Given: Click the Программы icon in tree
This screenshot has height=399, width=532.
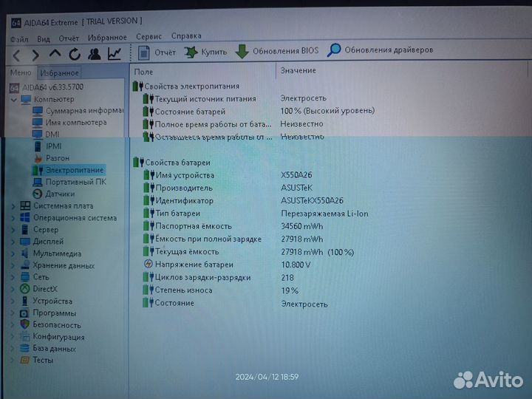Looking at the screenshot, I should click(x=24, y=313).
